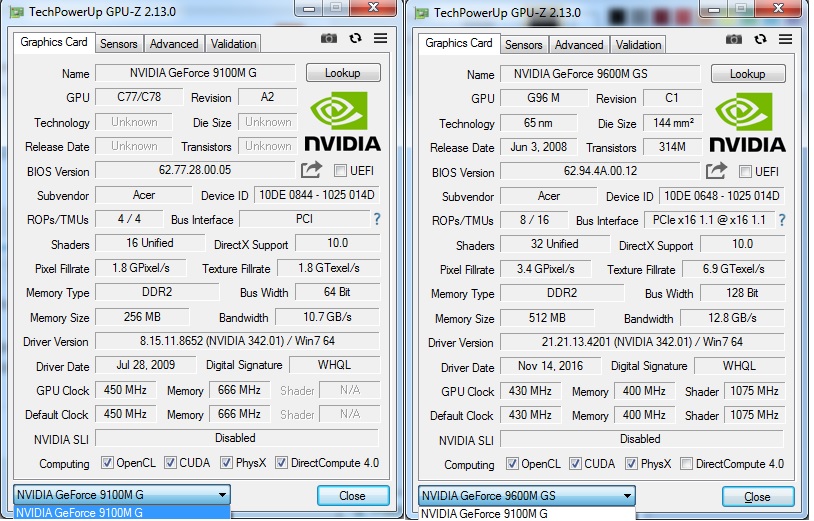Click Driver Date value Jul 28, 2009
Viewport: 814px width, 521px height.
point(146,365)
